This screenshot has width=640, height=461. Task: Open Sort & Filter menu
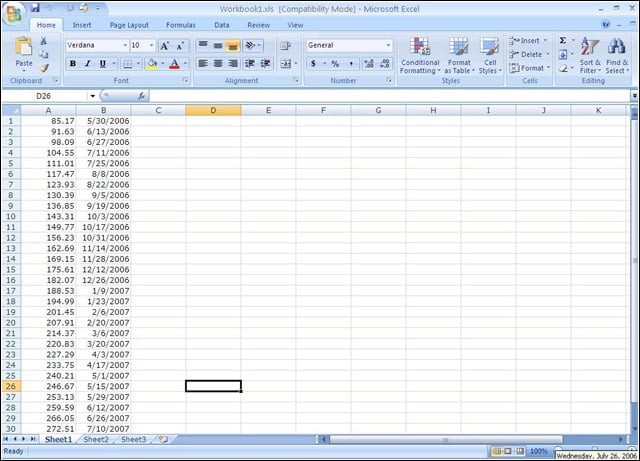[x=590, y=56]
